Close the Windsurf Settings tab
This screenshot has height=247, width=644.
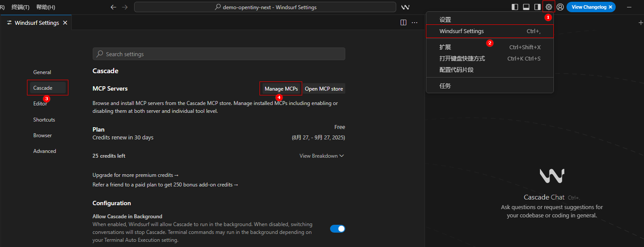click(x=65, y=23)
